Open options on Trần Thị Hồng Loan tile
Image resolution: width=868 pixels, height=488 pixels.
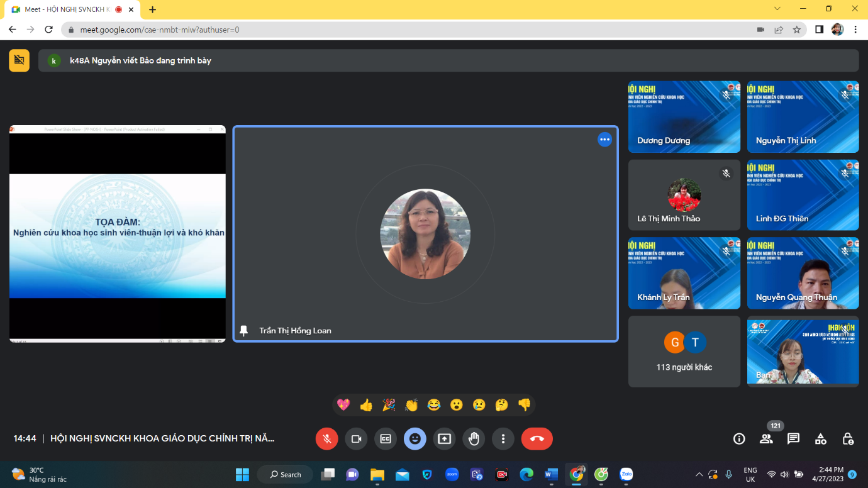tap(604, 140)
